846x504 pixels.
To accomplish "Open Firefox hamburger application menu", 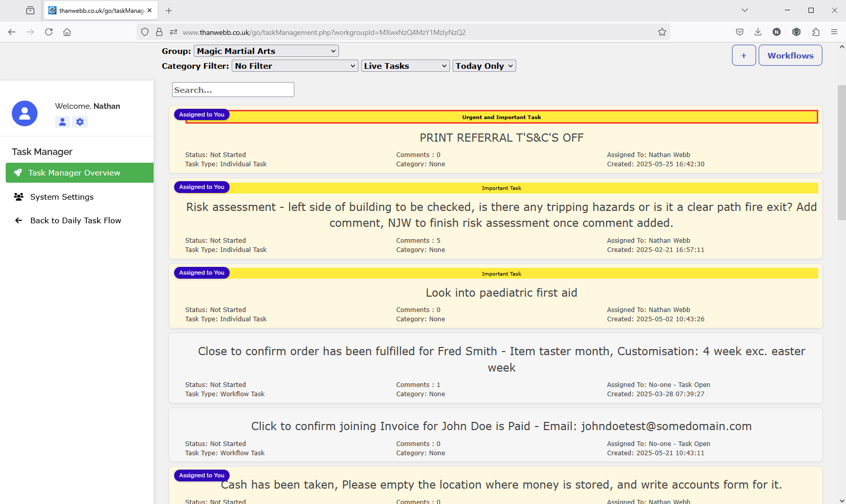I will [834, 32].
